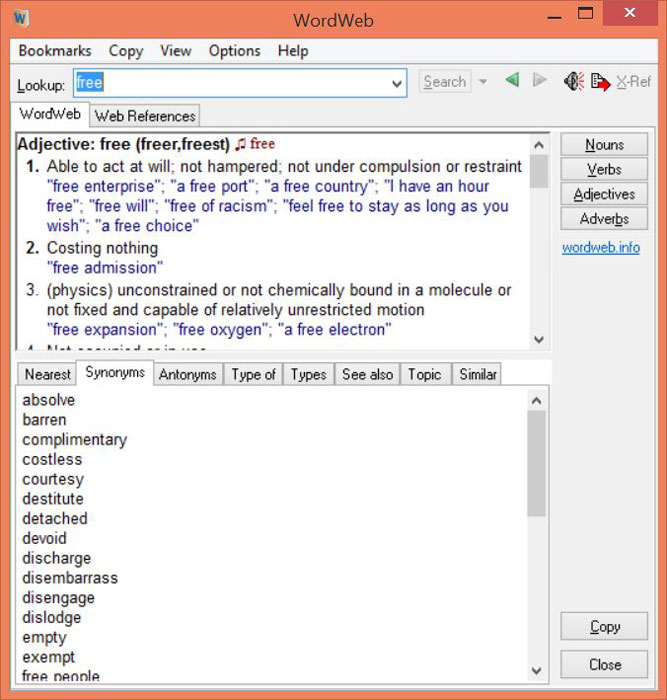This screenshot has height=700, width=667.
Task: Click definition pane scroll up arrow
Action: (x=539, y=145)
